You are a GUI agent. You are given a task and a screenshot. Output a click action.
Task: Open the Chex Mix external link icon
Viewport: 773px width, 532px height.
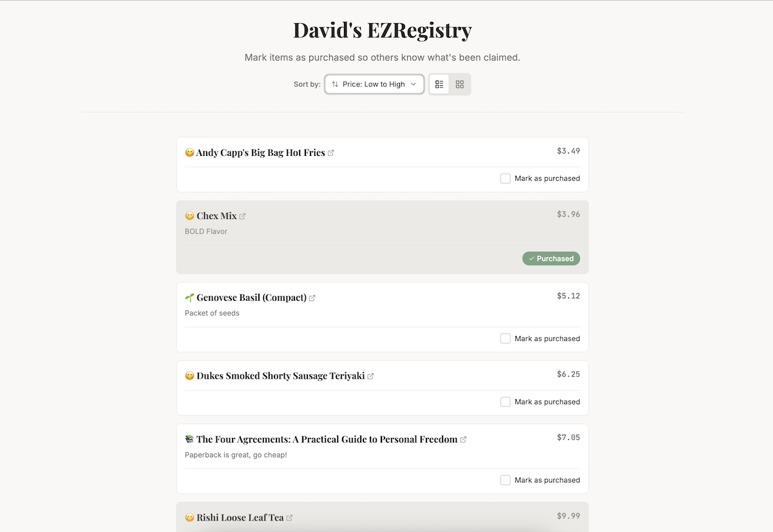point(243,215)
